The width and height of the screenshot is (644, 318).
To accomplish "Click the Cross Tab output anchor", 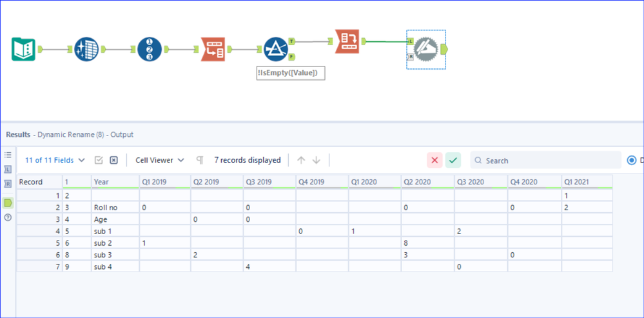I will coord(364,41).
